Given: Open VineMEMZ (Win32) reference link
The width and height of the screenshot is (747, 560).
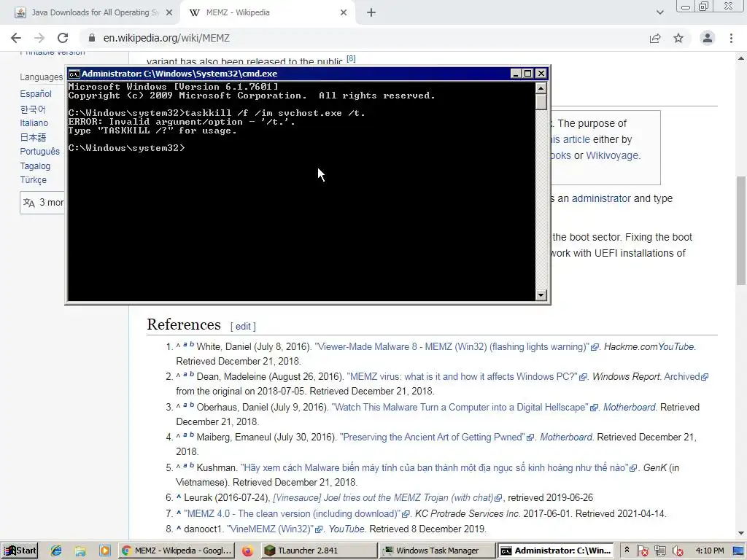Looking at the screenshot, I should [x=270, y=529].
